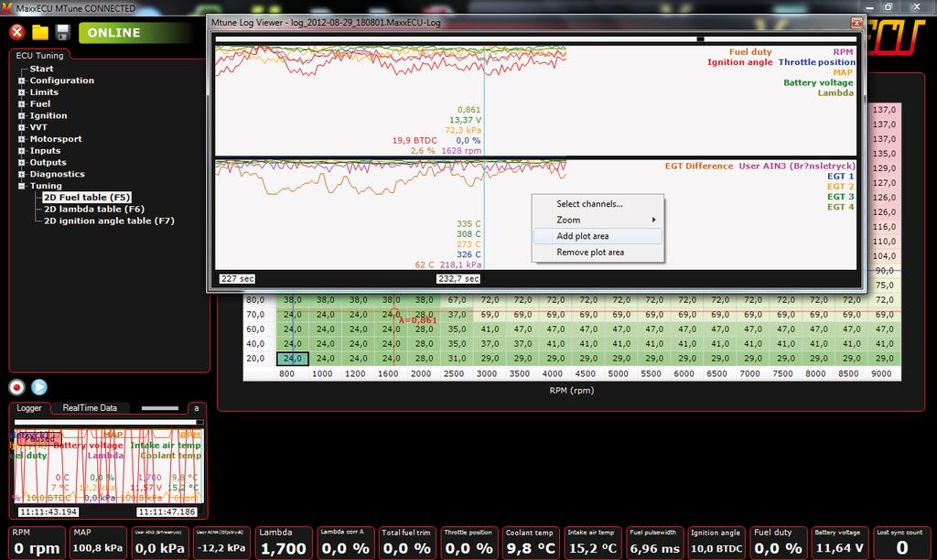The image size is (937, 560).
Task: Click the EGT Difference legend label
Action: (698, 167)
